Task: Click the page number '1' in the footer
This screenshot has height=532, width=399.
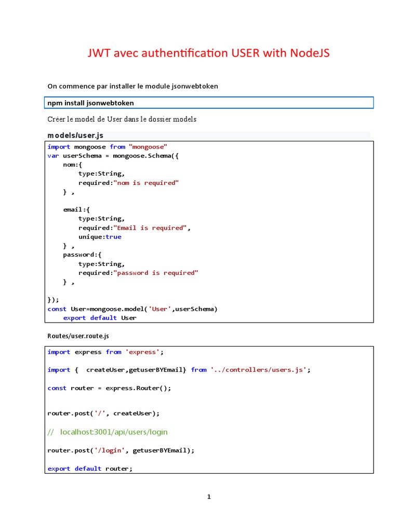Action: pyautogui.click(x=209, y=497)
